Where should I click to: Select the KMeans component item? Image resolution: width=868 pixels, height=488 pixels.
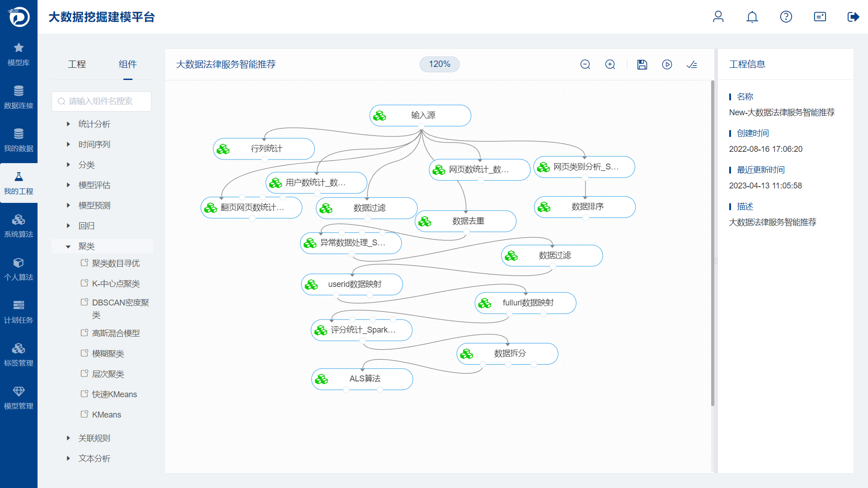(106, 414)
